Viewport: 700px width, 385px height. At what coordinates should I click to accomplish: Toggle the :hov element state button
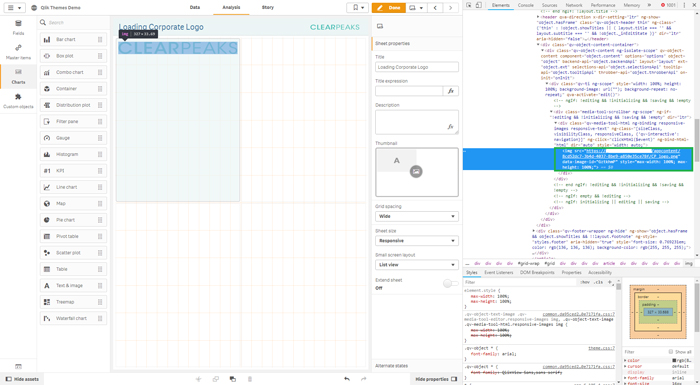click(x=585, y=282)
